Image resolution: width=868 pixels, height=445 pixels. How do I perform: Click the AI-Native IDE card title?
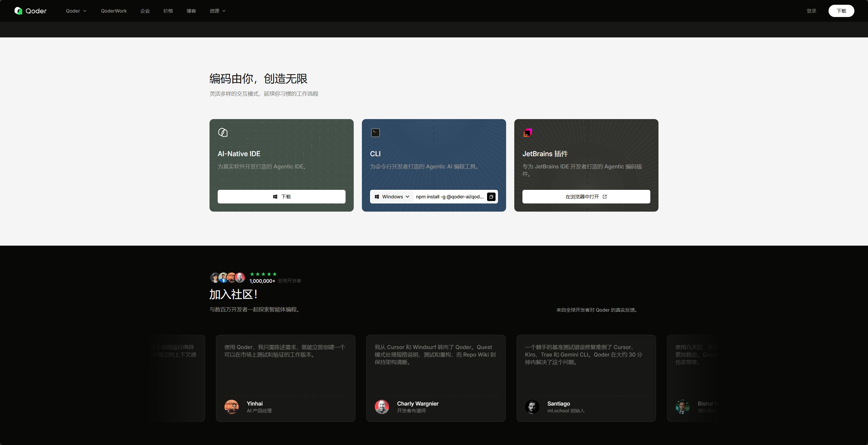click(239, 154)
